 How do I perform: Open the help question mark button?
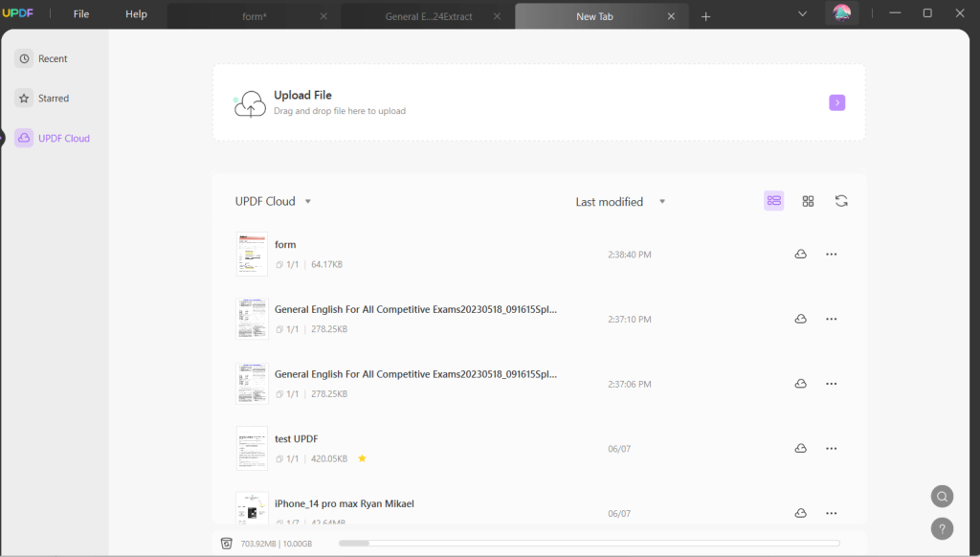pos(942,529)
